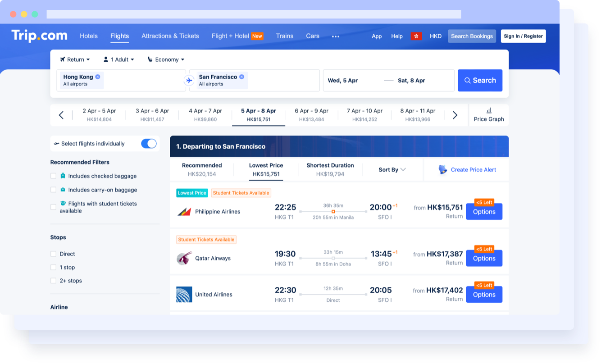
Task: Click the browser address bar
Action: (254, 14)
